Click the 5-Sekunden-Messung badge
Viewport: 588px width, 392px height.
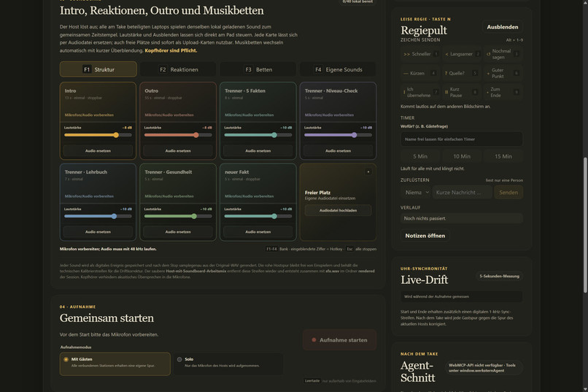coord(499,276)
